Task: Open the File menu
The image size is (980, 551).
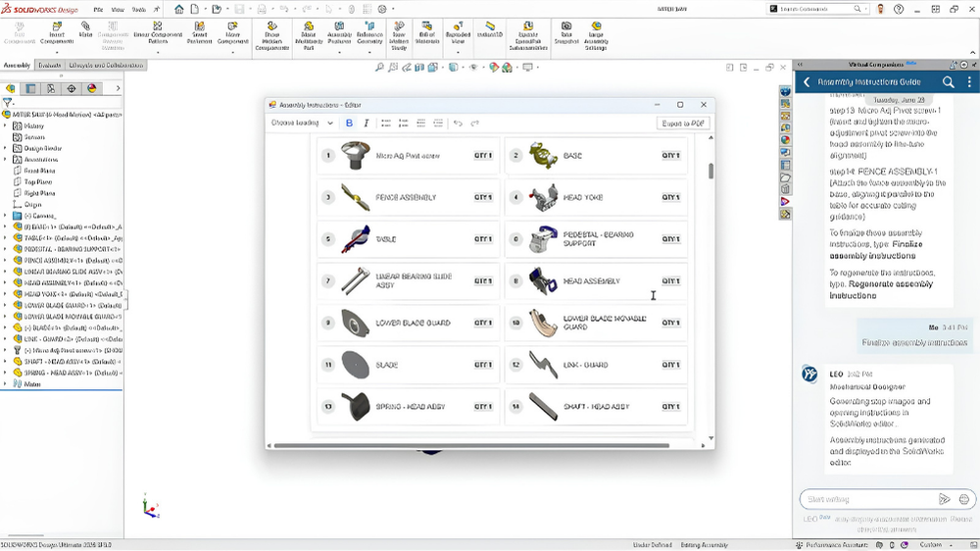Action: coord(98,10)
